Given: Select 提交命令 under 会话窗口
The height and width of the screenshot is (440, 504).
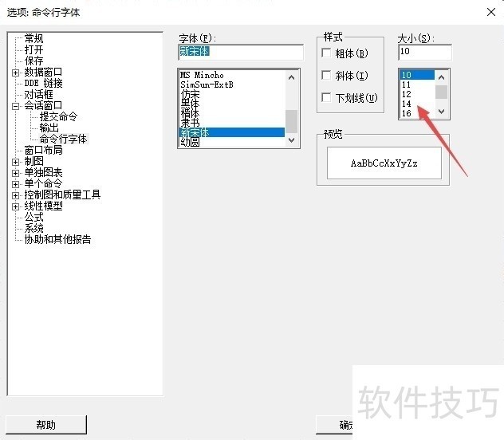Looking at the screenshot, I should (x=58, y=116).
